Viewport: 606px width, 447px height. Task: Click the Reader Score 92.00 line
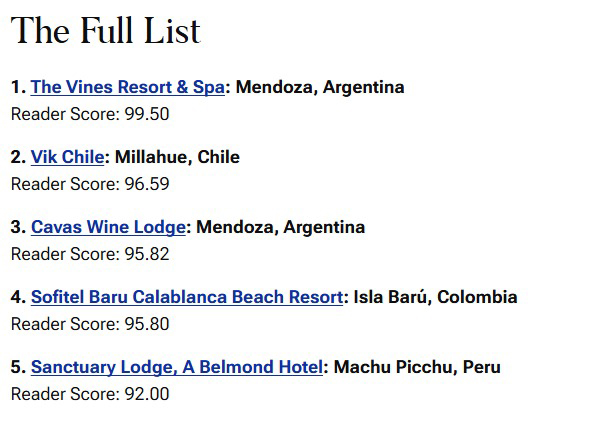pyautogui.click(x=90, y=394)
